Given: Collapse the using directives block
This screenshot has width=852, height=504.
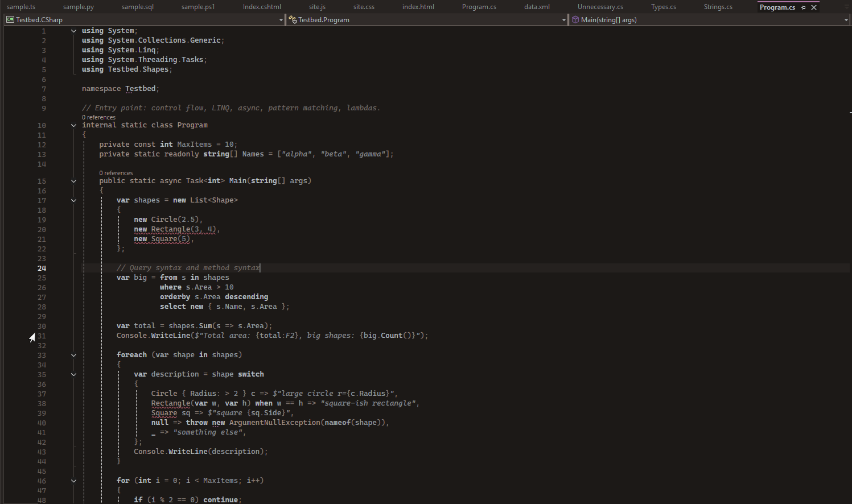Looking at the screenshot, I should point(73,31).
